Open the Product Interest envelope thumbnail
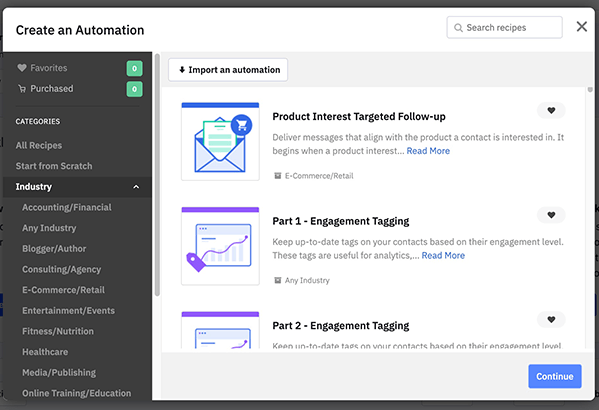Viewport: 599px width, 410px height. [220, 141]
